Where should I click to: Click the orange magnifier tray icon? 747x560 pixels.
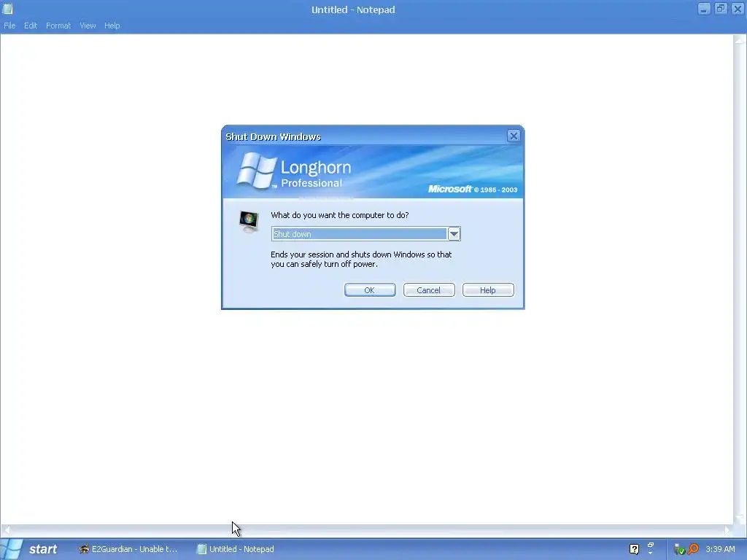click(x=693, y=549)
